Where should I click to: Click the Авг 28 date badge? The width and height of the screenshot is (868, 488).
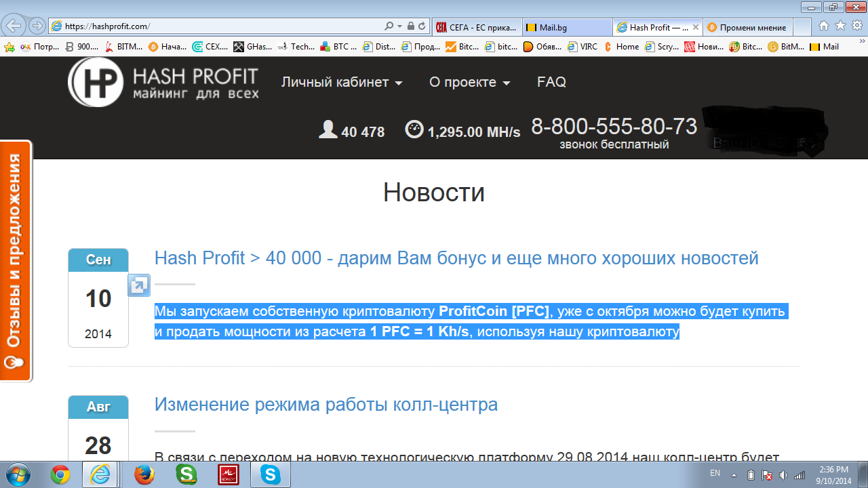(x=98, y=428)
